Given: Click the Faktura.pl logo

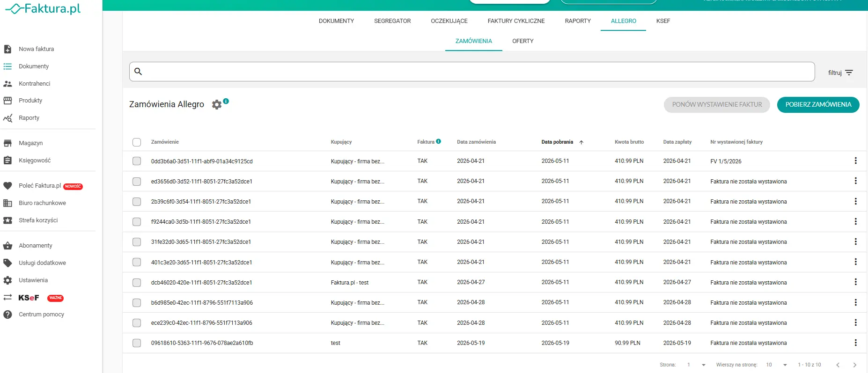Looking at the screenshot, I should [43, 8].
